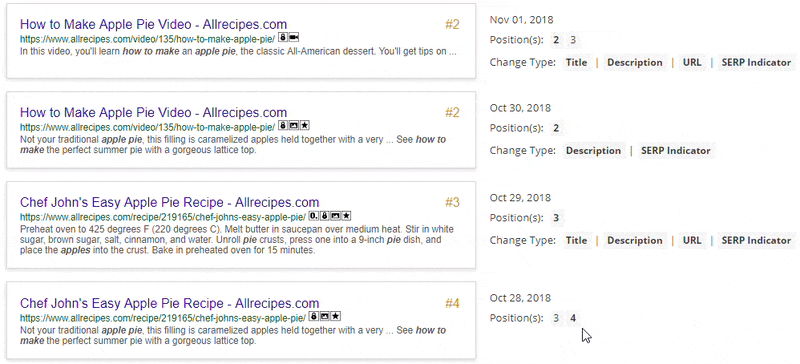This screenshot has height=364, width=800.
Task: Open the #3 'Chef John's Easy Apple Pie Recipe' title
Action: pyautogui.click(x=169, y=202)
